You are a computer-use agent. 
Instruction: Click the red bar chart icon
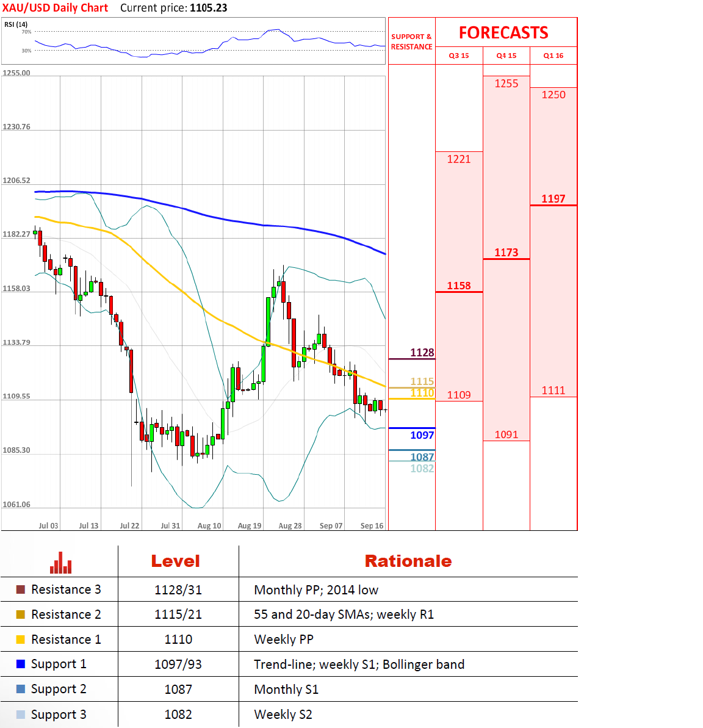[x=61, y=563]
